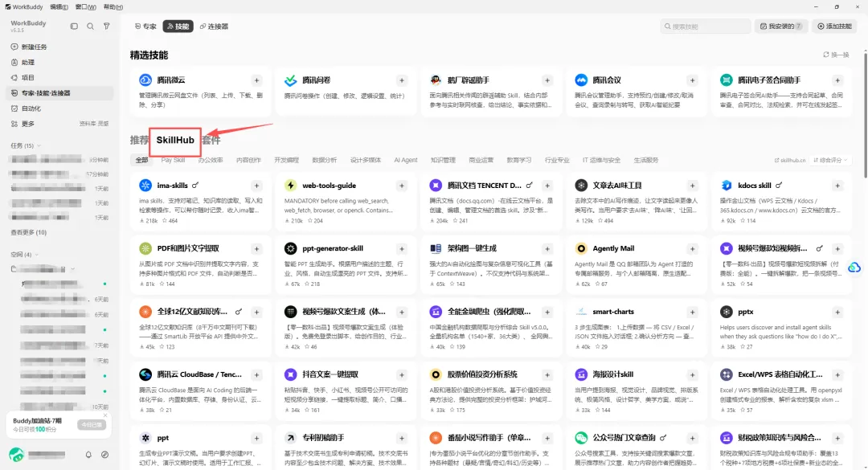Add the 鹅厂辟谣助手 skill with plus
Image resolution: width=868 pixels, height=470 pixels.
point(547,80)
